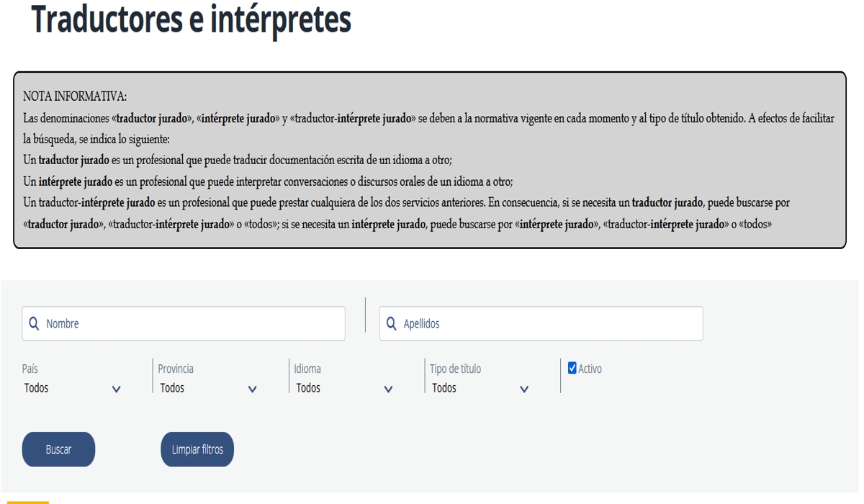The image size is (864, 504).
Task: Click the chevron arrow under País
Action: pyautogui.click(x=117, y=390)
